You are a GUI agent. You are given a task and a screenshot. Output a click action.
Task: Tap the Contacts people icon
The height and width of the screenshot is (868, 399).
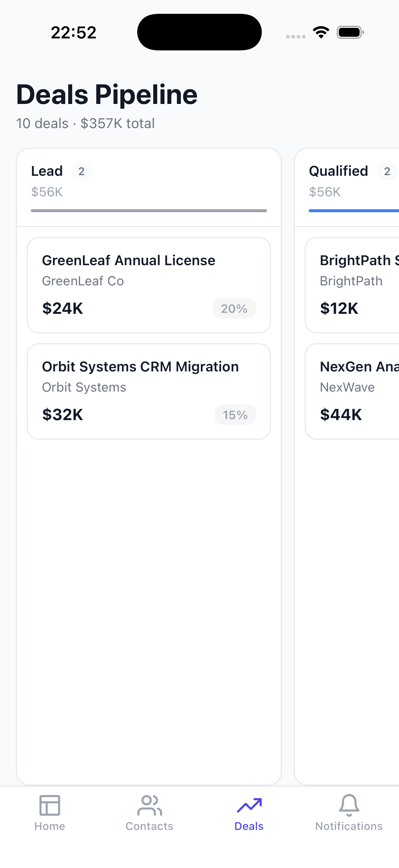[x=150, y=805]
